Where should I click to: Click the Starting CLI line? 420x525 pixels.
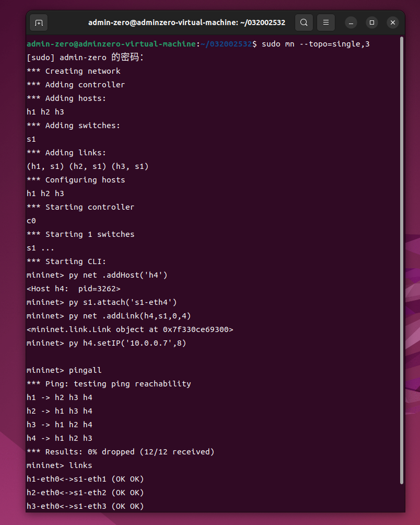pos(66,261)
